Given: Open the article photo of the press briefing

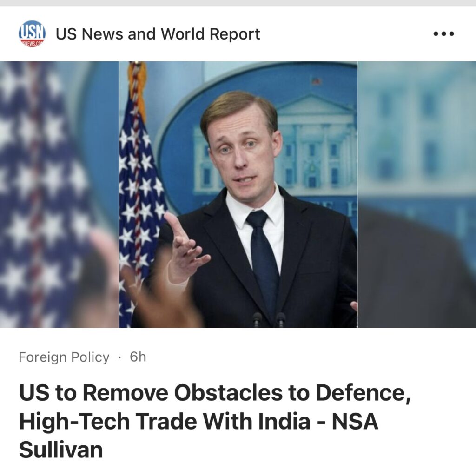Looking at the screenshot, I should tap(238, 195).
